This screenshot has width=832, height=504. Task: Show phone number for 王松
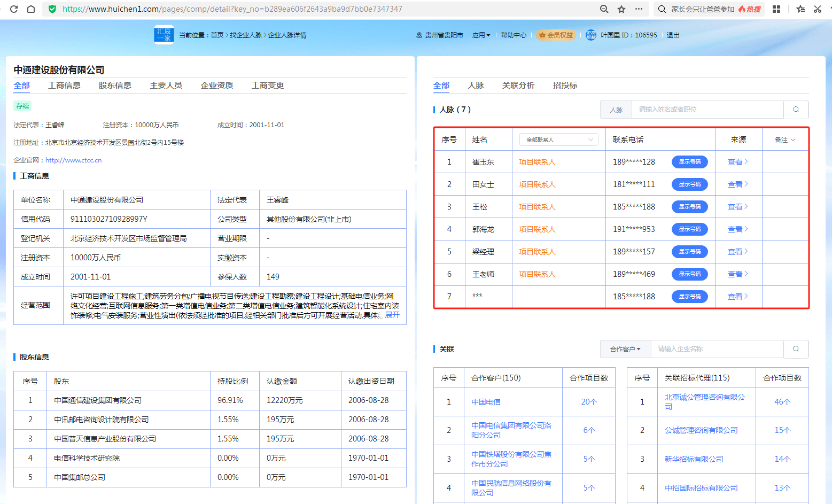[x=690, y=207]
